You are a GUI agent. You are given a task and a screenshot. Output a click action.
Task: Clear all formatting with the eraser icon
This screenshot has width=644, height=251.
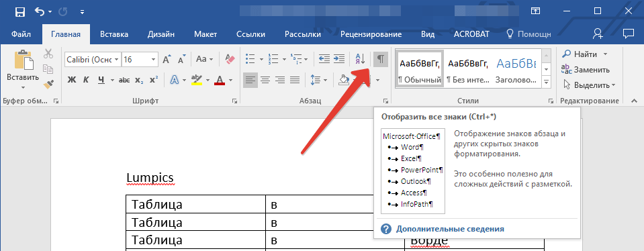pos(230,60)
